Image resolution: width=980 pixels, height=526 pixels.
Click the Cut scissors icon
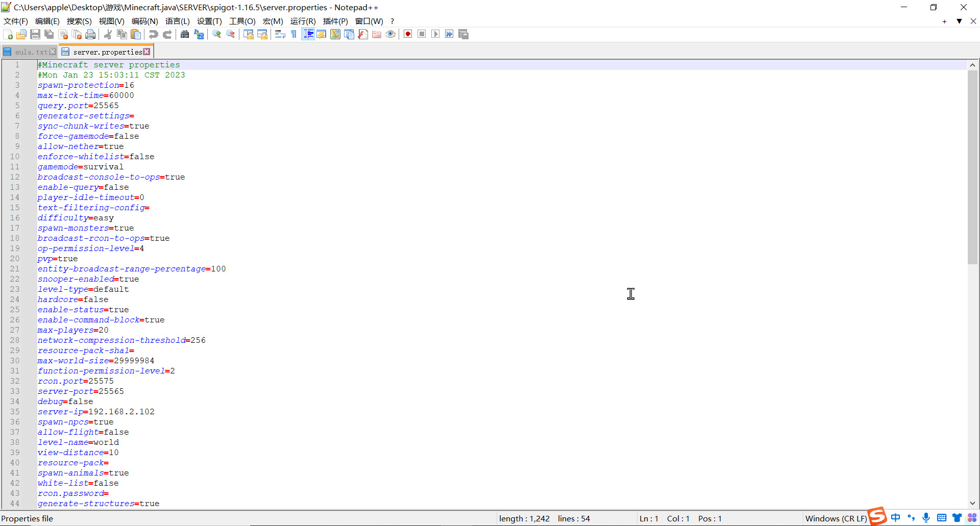tap(108, 34)
